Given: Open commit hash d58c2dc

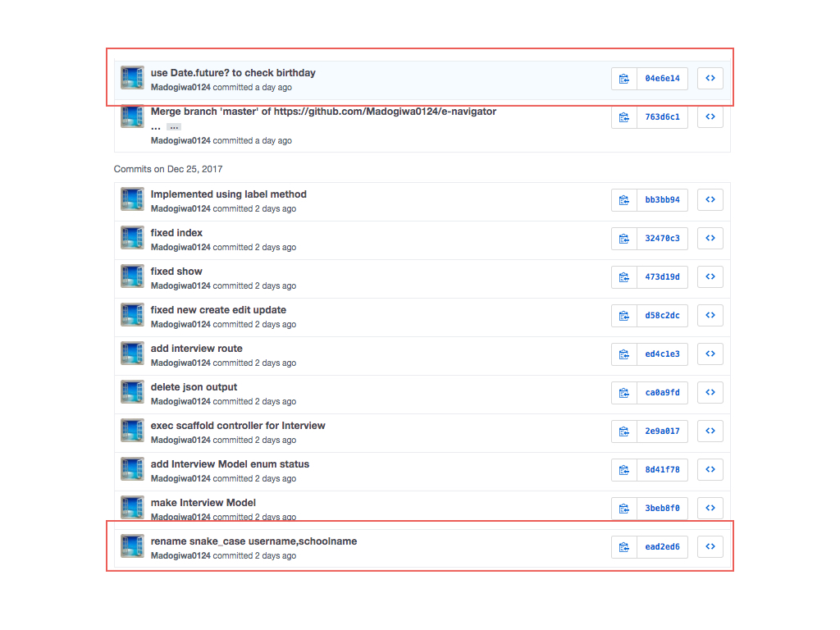Looking at the screenshot, I should (663, 316).
